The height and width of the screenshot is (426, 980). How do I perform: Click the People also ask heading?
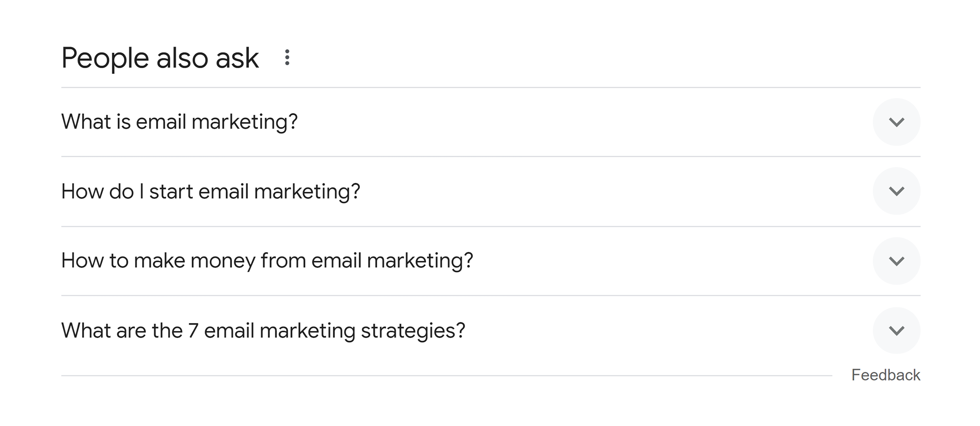160,57
